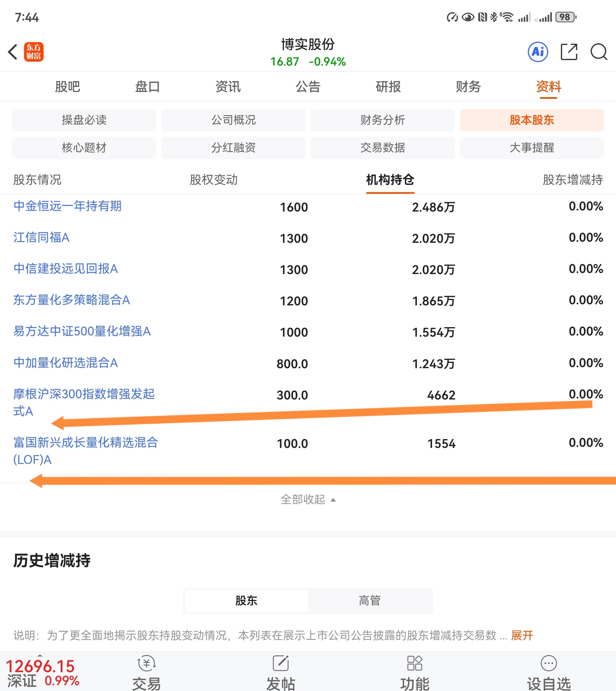Select the 机构持仓 sub-tab
The width and height of the screenshot is (616, 691).
[x=390, y=180]
